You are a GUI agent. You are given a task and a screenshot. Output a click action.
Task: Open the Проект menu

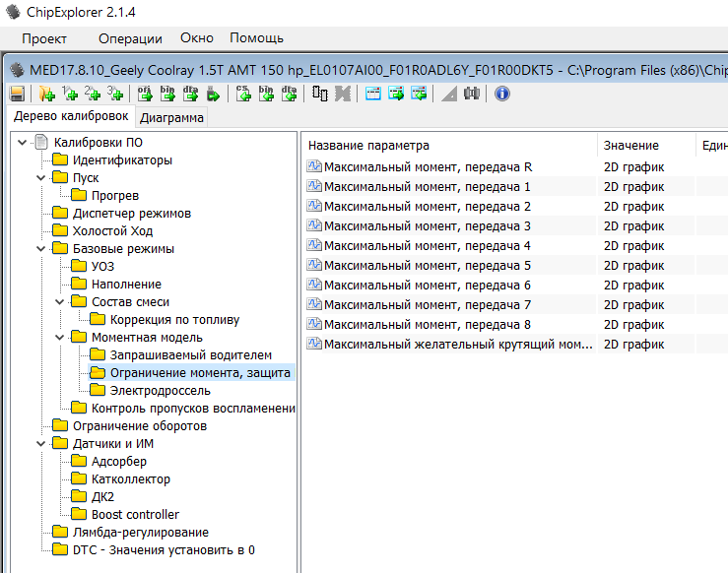click(44, 38)
